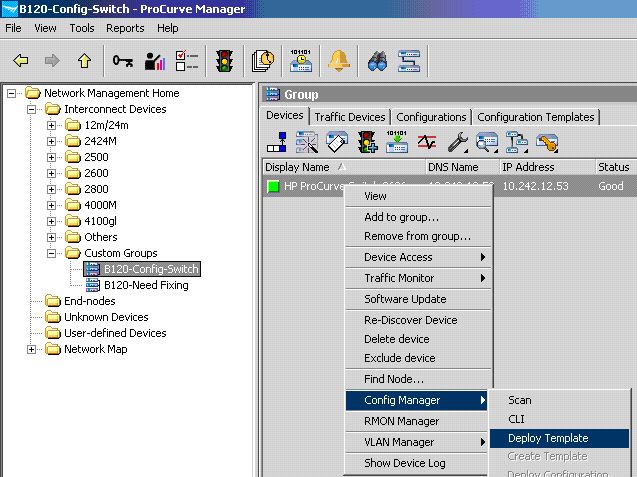Click green status square of HP ProCurve row
This screenshot has height=477, width=637.
pyautogui.click(x=273, y=186)
